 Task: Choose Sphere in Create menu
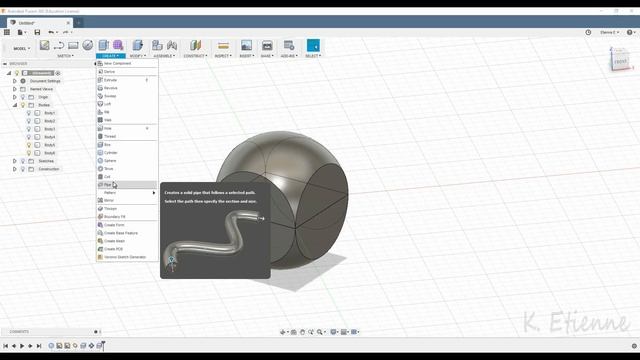point(127,160)
